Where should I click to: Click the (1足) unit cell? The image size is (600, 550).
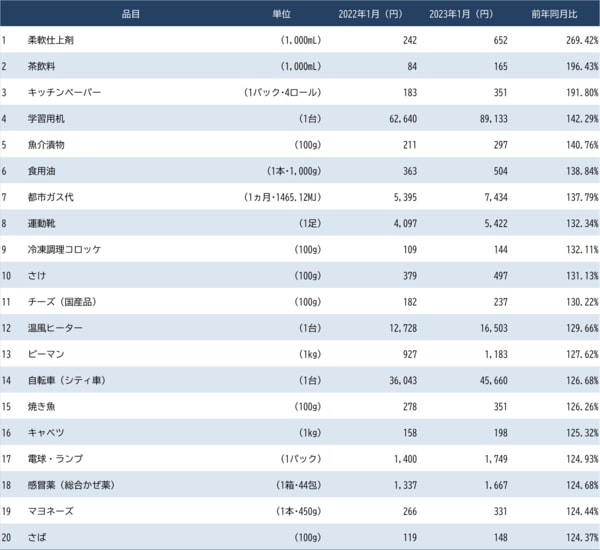pos(310,223)
